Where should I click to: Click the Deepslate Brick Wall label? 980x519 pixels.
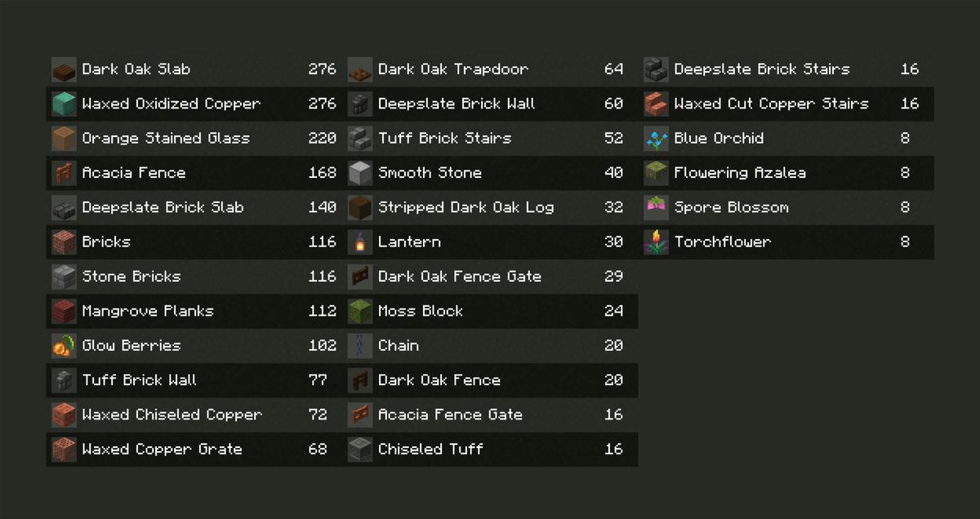click(x=457, y=104)
